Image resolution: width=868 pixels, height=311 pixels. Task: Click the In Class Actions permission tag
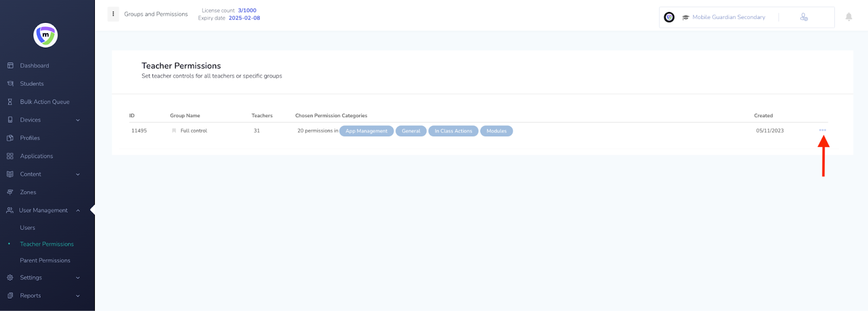[x=453, y=131]
